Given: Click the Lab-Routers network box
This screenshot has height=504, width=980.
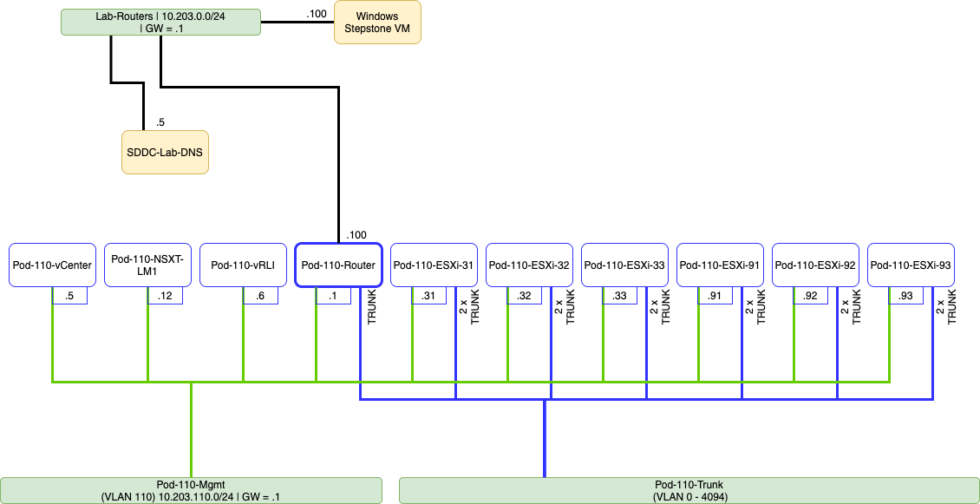Looking at the screenshot, I should click(x=161, y=23).
